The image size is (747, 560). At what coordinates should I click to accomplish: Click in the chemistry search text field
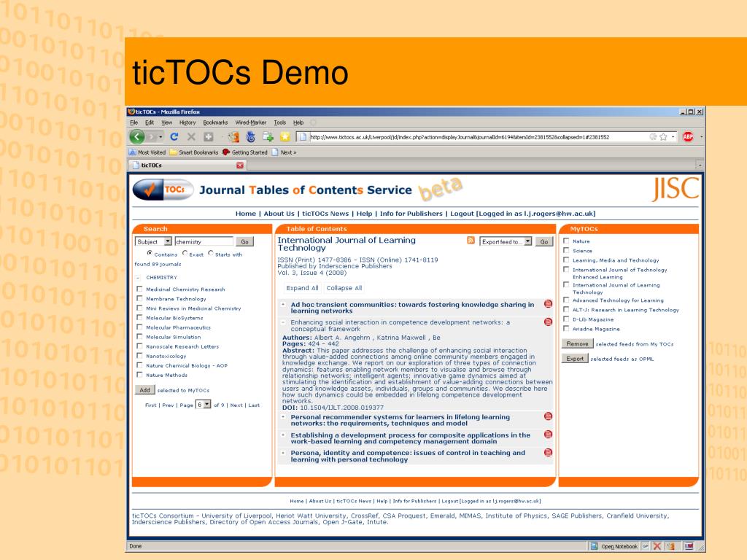(204, 241)
